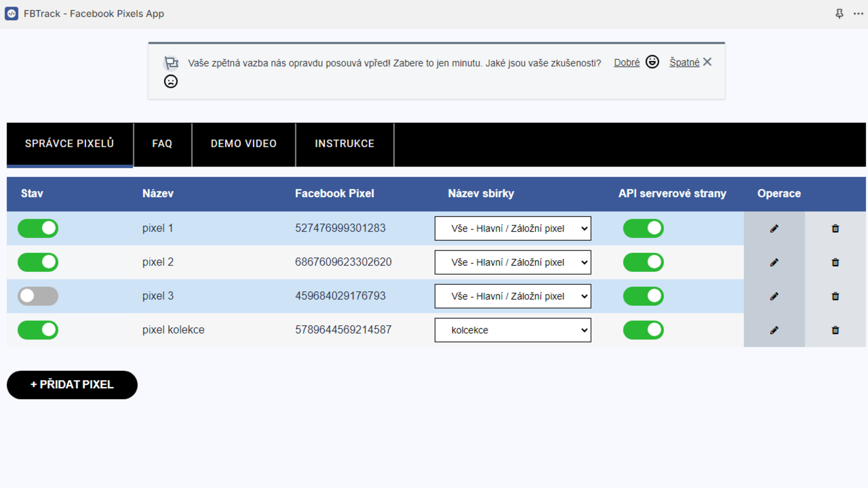Click the Dobré feedback link
This screenshot has width=868, height=488.
(627, 62)
